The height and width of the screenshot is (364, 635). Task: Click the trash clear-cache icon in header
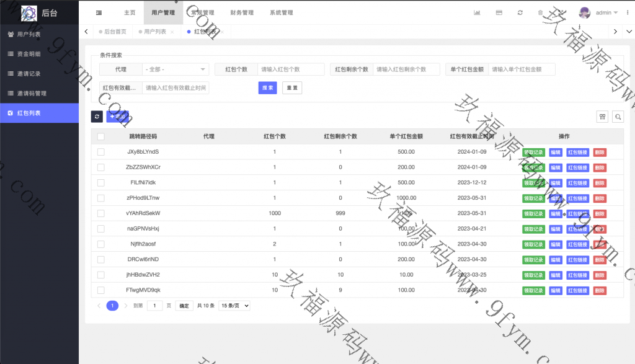(x=541, y=12)
